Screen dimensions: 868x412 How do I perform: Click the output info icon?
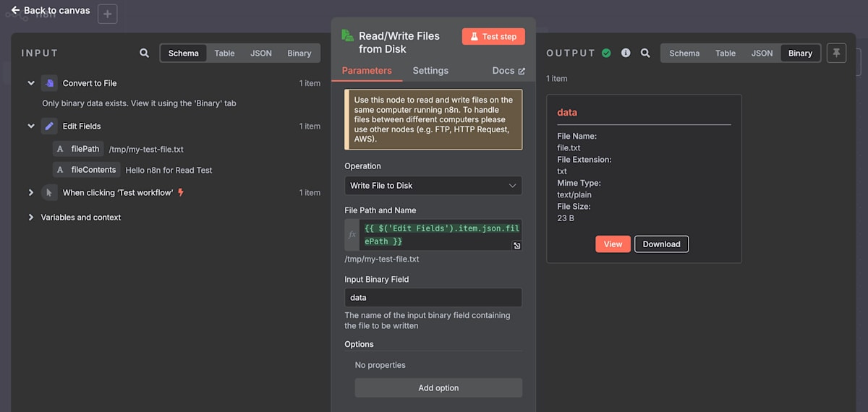coord(626,53)
